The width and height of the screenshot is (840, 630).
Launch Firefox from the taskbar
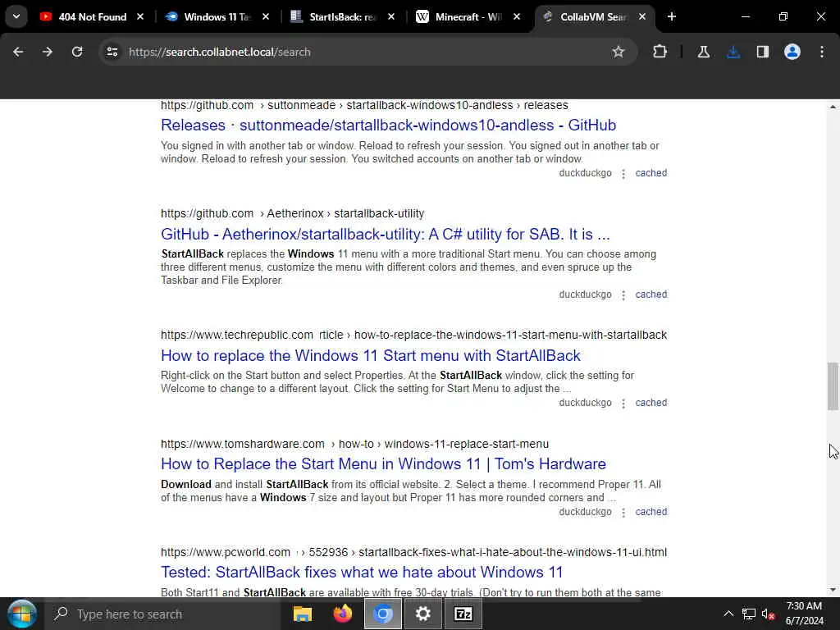pyautogui.click(x=343, y=614)
